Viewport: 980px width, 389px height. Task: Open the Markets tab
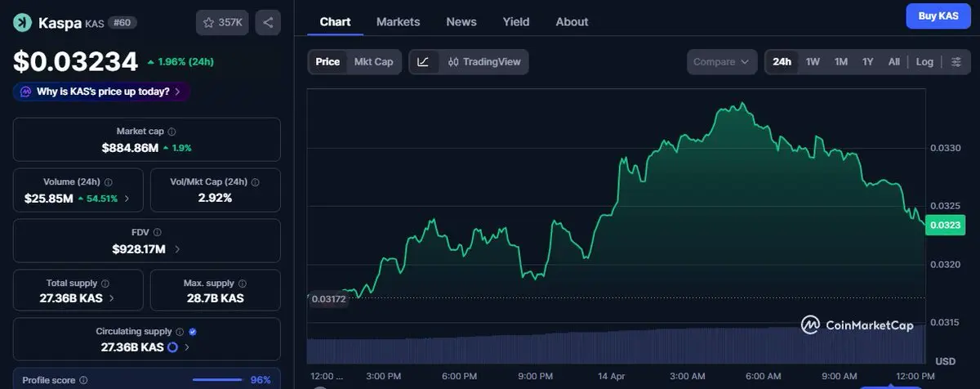[x=398, y=22]
